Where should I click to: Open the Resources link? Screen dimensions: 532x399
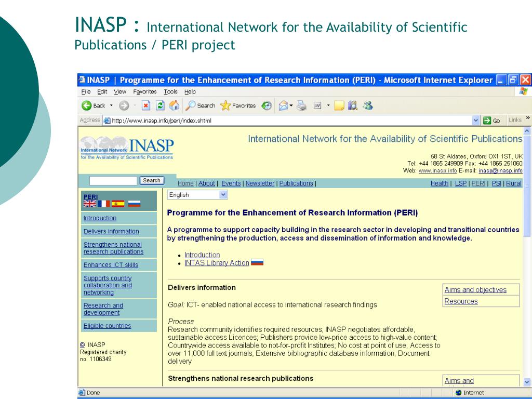[461, 301]
